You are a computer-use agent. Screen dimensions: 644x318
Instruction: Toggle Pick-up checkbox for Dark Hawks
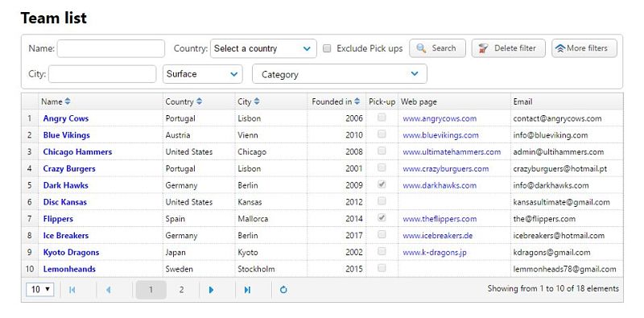point(382,184)
